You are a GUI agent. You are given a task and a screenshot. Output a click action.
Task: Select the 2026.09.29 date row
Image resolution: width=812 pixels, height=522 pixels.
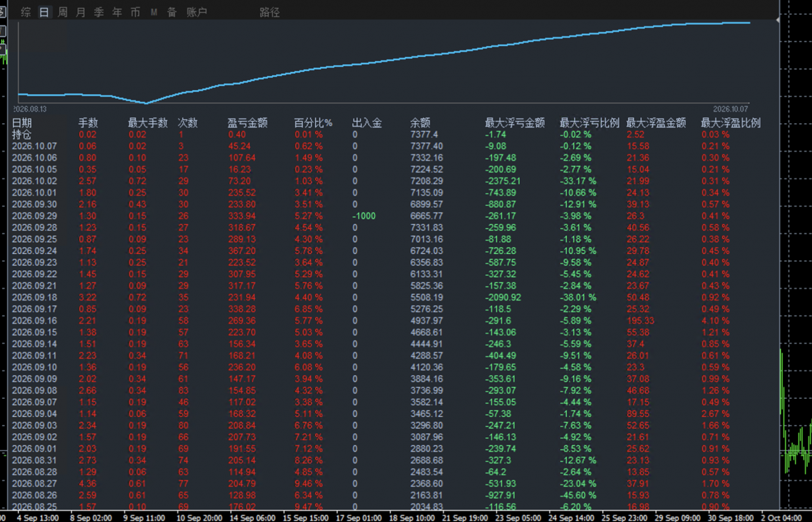(x=35, y=216)
